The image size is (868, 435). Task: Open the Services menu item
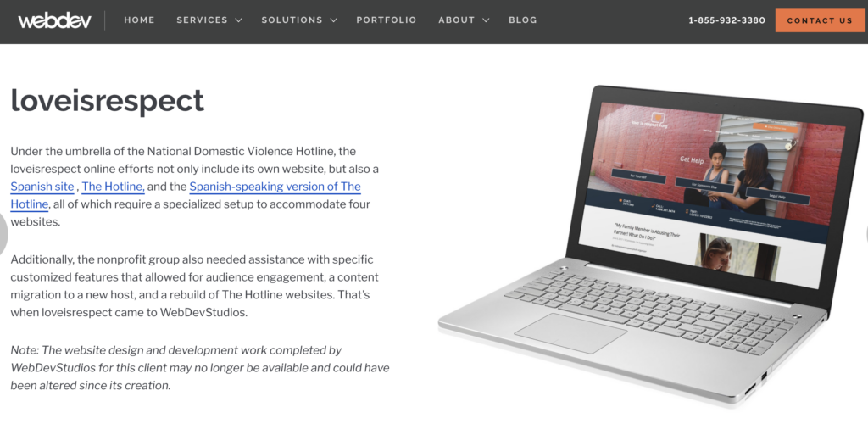[202, 20]
